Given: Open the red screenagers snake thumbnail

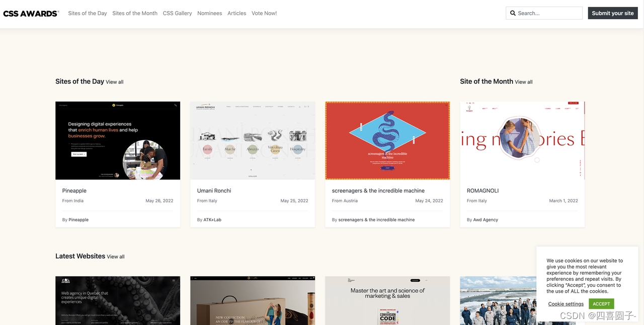Looking at the screenshot, I should coord(387,141).
